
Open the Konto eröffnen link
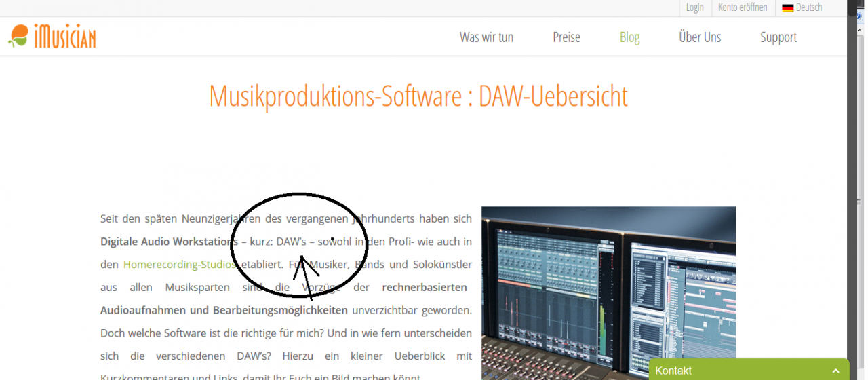(x=743, y=7)
